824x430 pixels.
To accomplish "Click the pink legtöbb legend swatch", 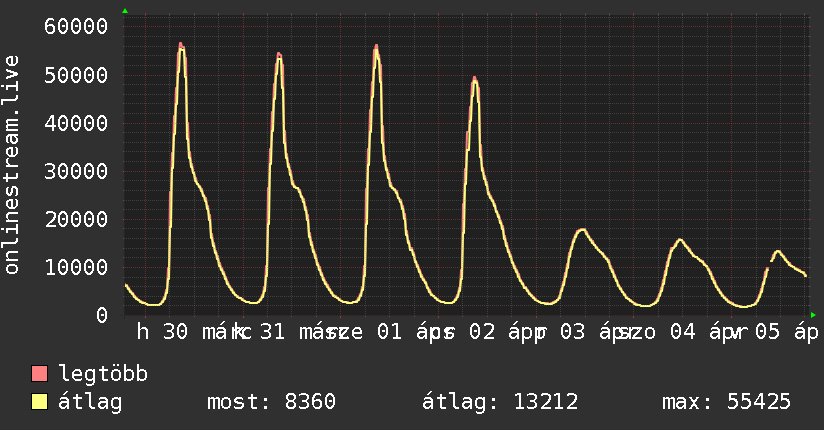I will coord(39,373).
